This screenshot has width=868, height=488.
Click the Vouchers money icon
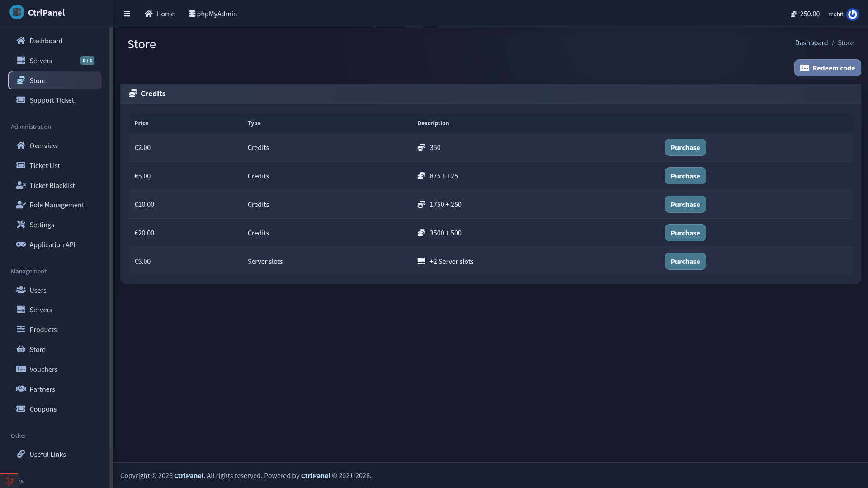21,369
